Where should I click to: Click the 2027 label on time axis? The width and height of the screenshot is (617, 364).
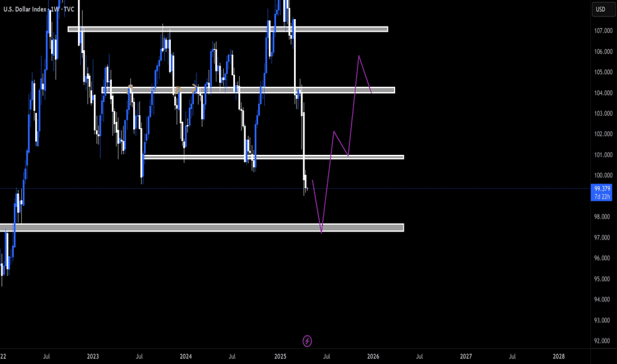click(x=466, y=356)
